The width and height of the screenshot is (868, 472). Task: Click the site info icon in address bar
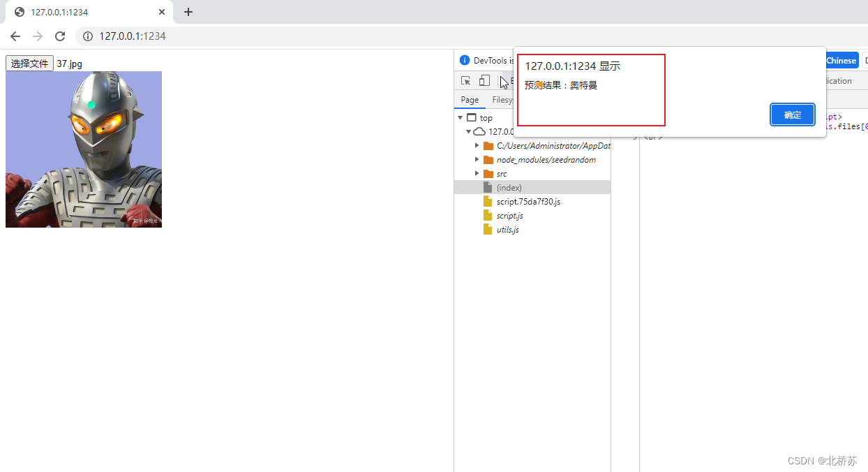coord(88,36)
